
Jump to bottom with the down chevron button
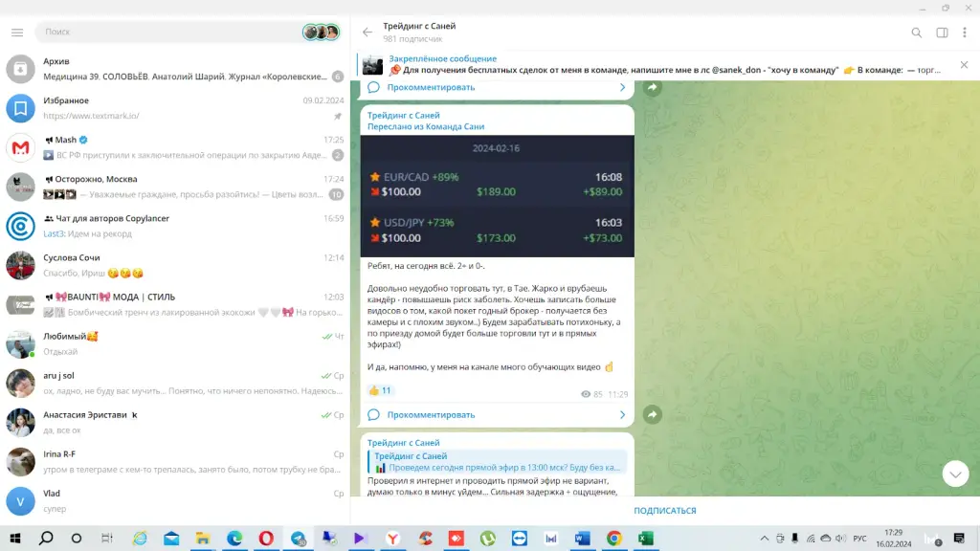click(x=955, y=474)
